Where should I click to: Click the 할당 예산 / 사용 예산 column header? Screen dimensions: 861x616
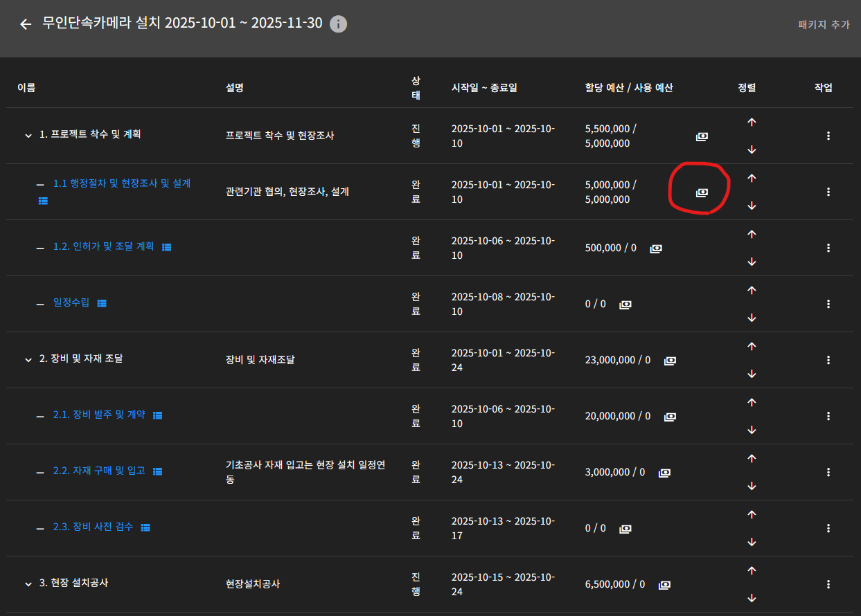[629, 87]
